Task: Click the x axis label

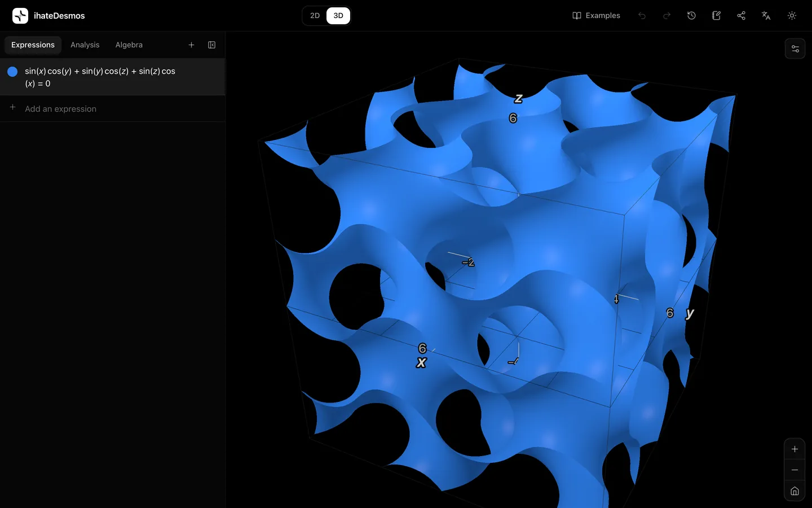Action: [x=421, y=362]
